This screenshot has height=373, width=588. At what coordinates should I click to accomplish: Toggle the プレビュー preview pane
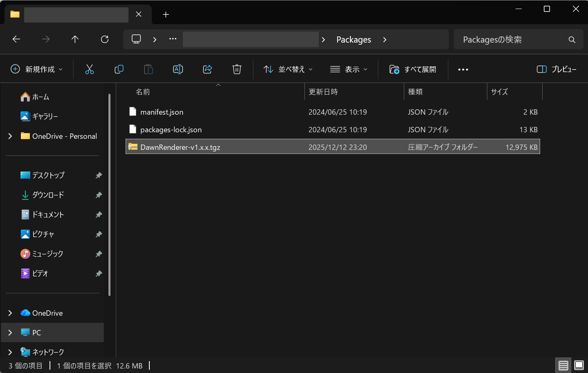[x=556, y=69]
